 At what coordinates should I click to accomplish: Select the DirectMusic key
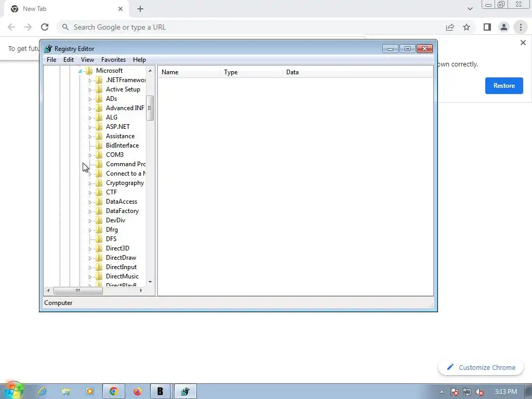[x=122, y=276]
